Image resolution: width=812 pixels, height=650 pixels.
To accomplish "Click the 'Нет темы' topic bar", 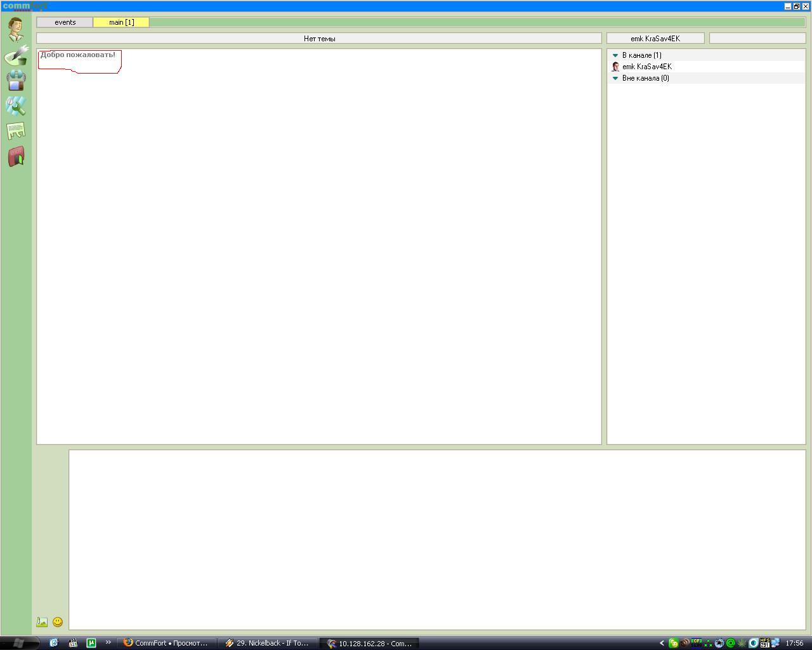I will pyautogui.click(x=319, y=39).
